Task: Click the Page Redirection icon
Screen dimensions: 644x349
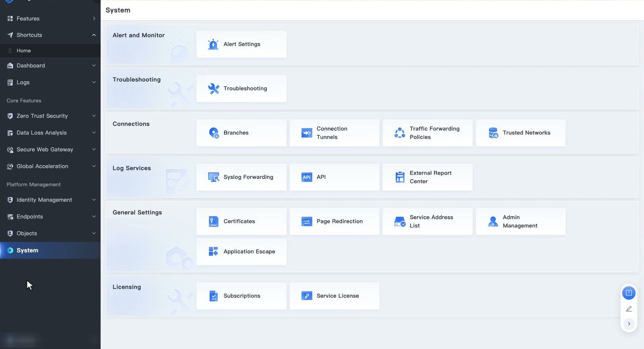Action: (307, 221)
